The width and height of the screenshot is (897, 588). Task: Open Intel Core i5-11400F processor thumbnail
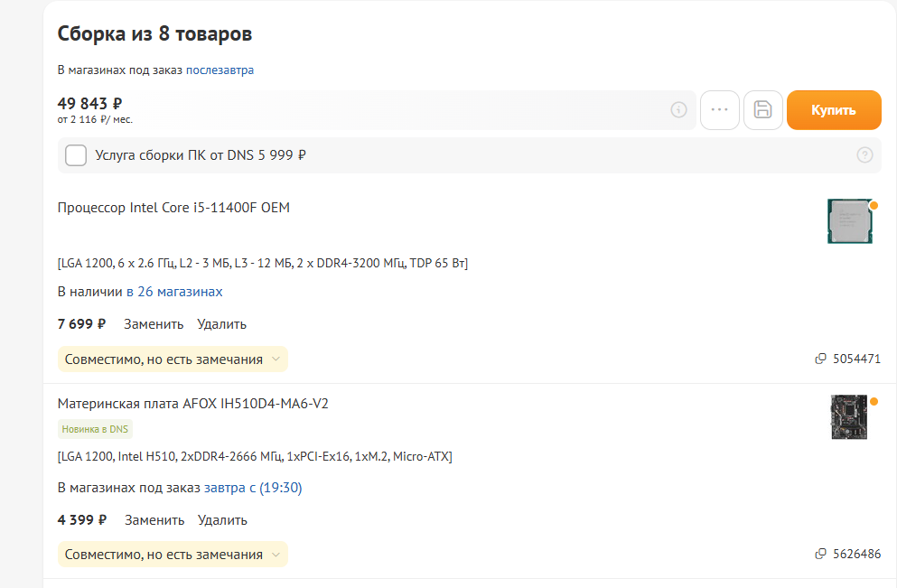click(849, 221)
